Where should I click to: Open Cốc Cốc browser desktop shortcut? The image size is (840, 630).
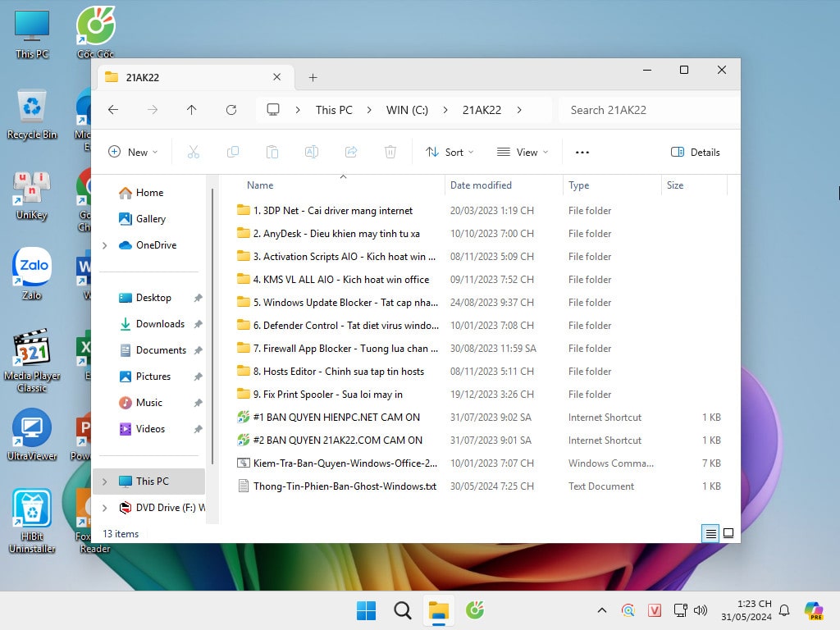[95, 33]
